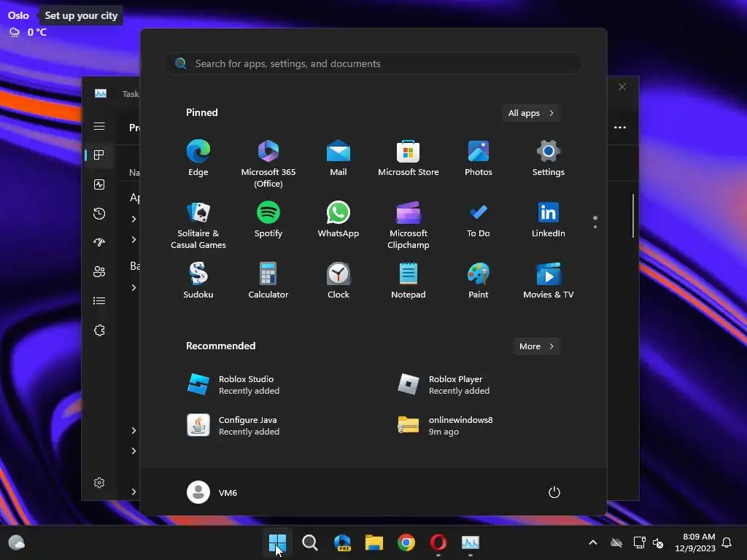Image resolution: width=747 pixels, height=560 pixels.
Task: Open Task Manager settings gear
Action: tap(99, 483)
